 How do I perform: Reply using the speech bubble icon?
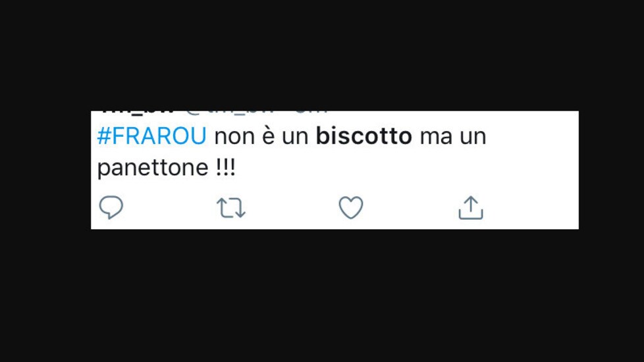111,207
